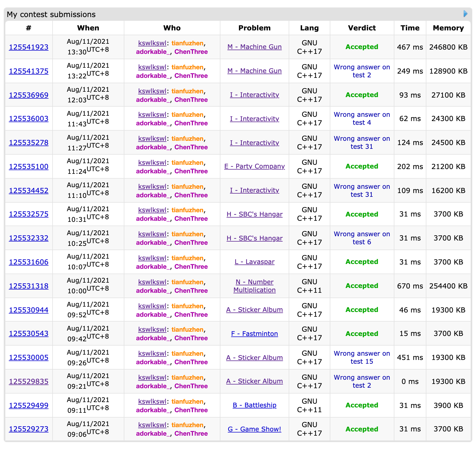The width and height of the screenshot is (476, 449).
Task: View tianfuzhen profile in last row
Action: pos(187,425)
